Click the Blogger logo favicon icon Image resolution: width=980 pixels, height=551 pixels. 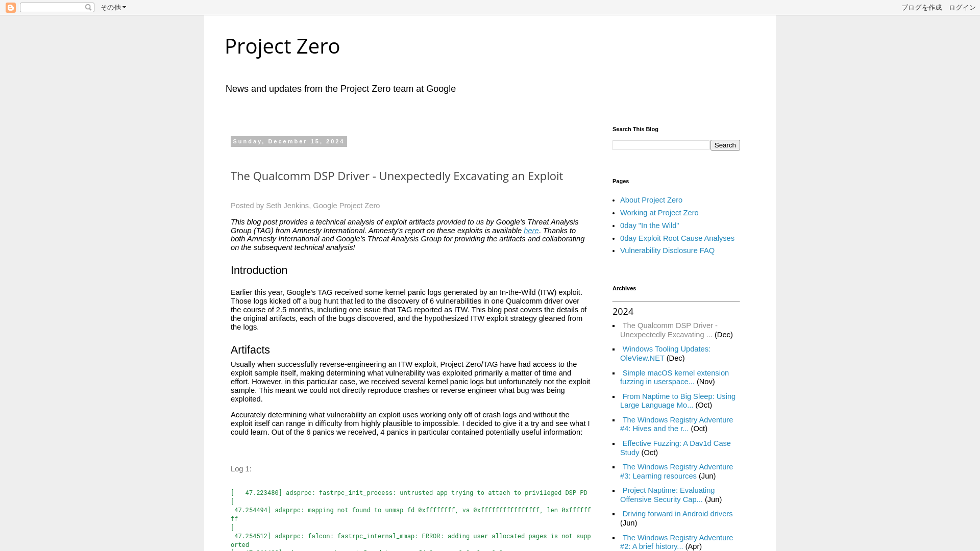10,7
